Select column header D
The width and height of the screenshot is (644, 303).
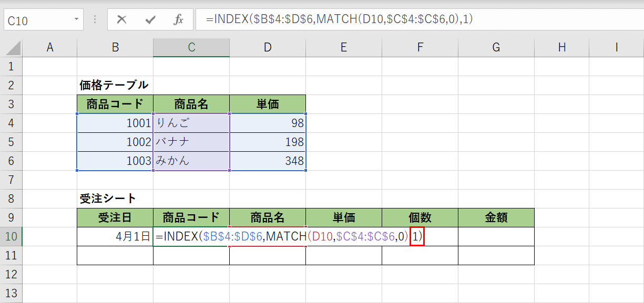pyautogui.click(x=267, y=47)
